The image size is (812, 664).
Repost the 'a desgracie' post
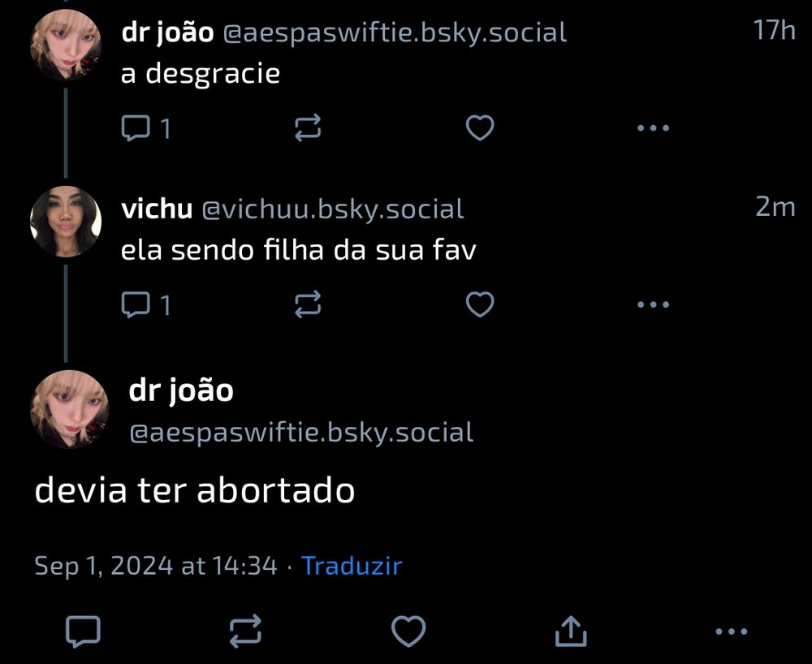tap(308, 127)
